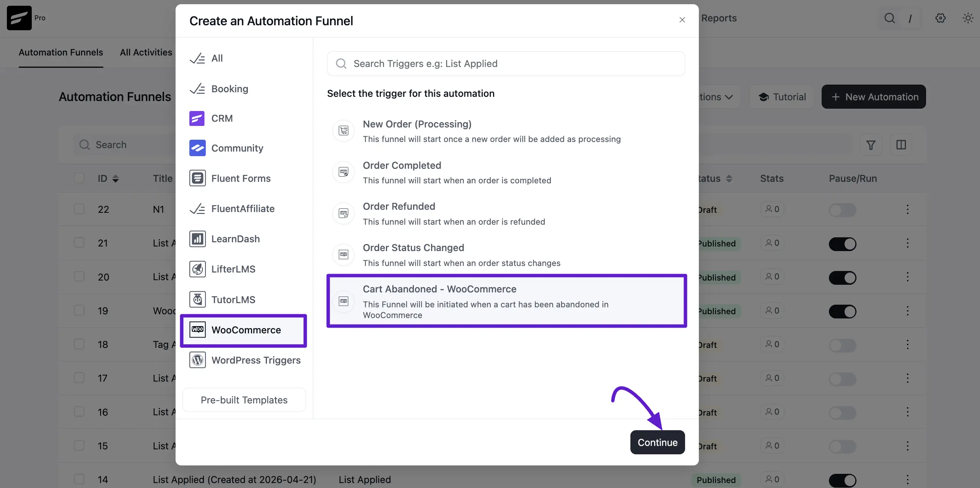Open the settings gear icon
Viewport: 980px width, 488px height.
940,18
